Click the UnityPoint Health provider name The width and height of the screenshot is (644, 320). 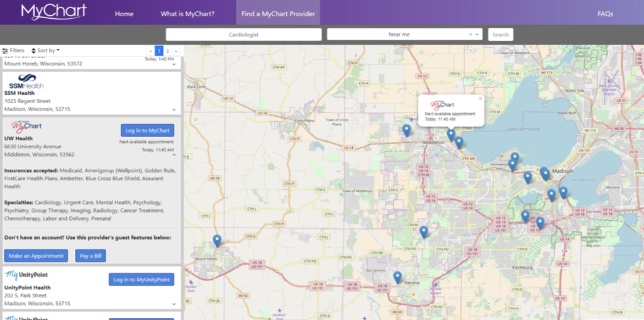(x=28, y=287)
